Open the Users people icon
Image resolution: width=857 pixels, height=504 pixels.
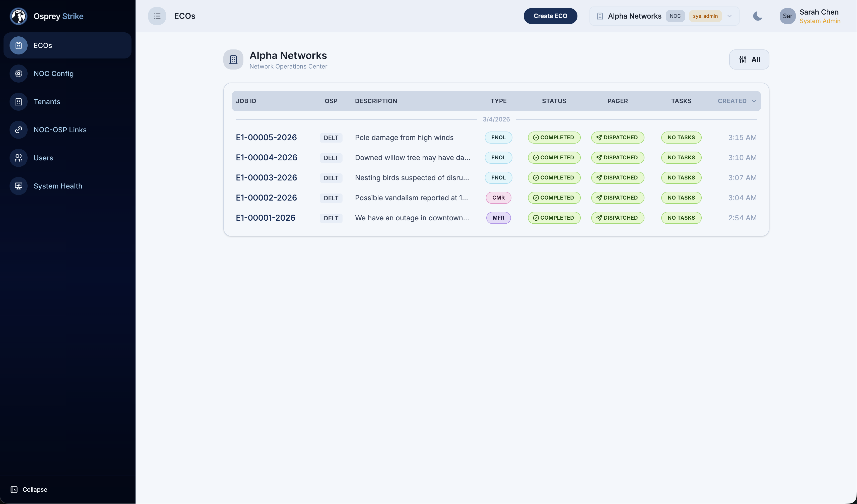tap(18, 158)
